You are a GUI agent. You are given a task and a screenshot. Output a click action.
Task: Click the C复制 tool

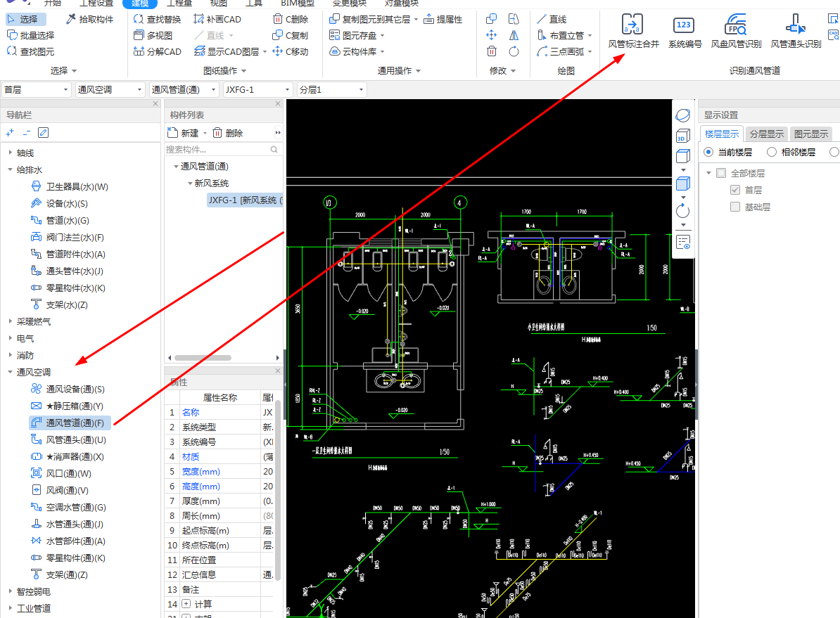click(291, 35)
